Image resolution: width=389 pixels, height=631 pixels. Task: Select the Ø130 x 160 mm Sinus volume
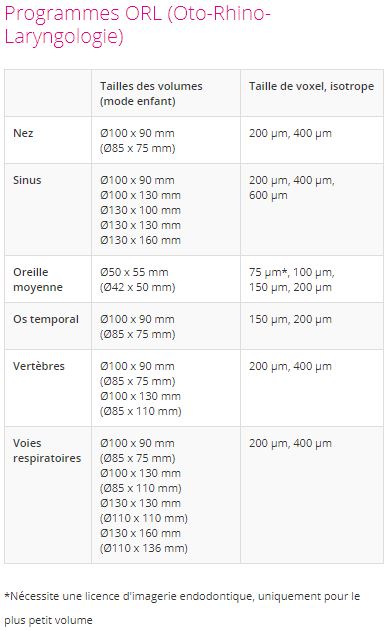pyautogui.click(x=140, y=240)
